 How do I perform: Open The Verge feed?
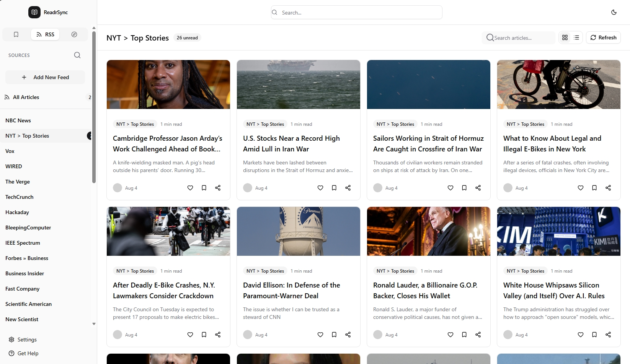(46, 182)
